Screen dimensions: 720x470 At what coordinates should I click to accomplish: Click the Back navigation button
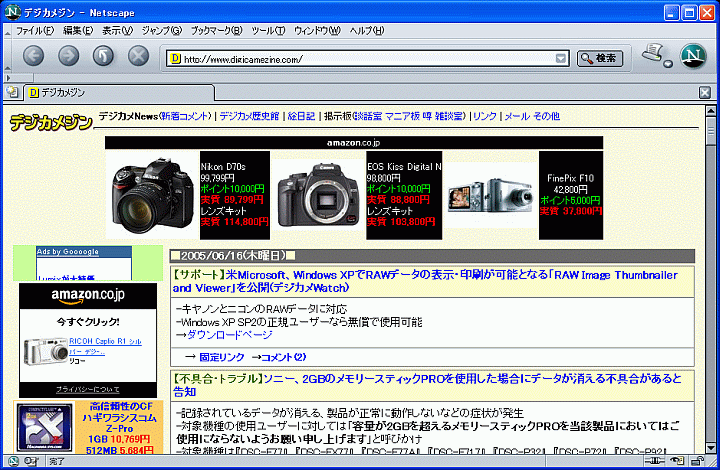click(x=33, y=57)
